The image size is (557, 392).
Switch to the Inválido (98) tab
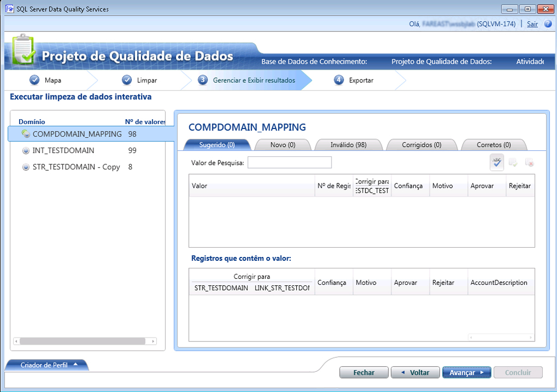coord(348,145)
